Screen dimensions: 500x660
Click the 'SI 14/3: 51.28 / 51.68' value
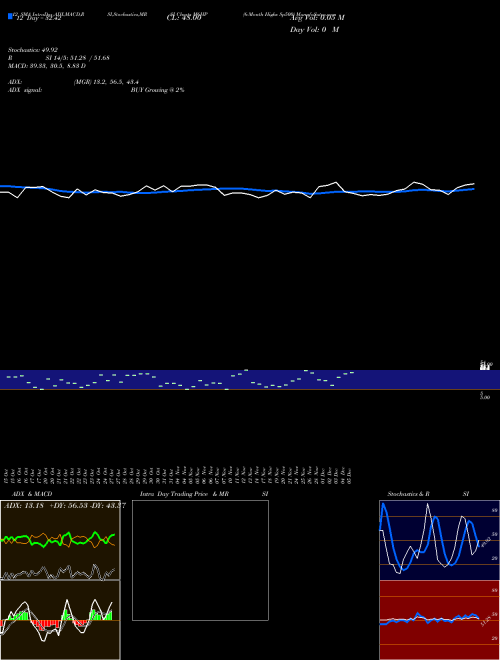(x=77, y=58)
